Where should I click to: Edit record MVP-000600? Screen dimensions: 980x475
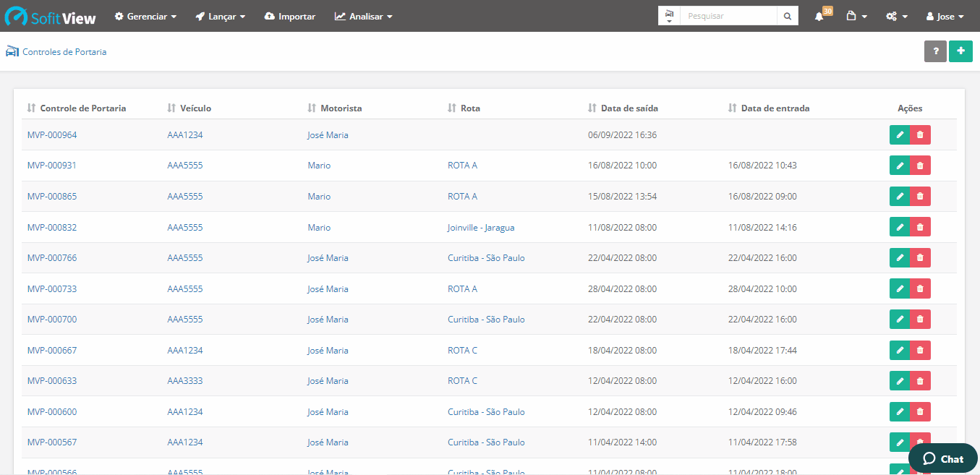click(900, 411)
